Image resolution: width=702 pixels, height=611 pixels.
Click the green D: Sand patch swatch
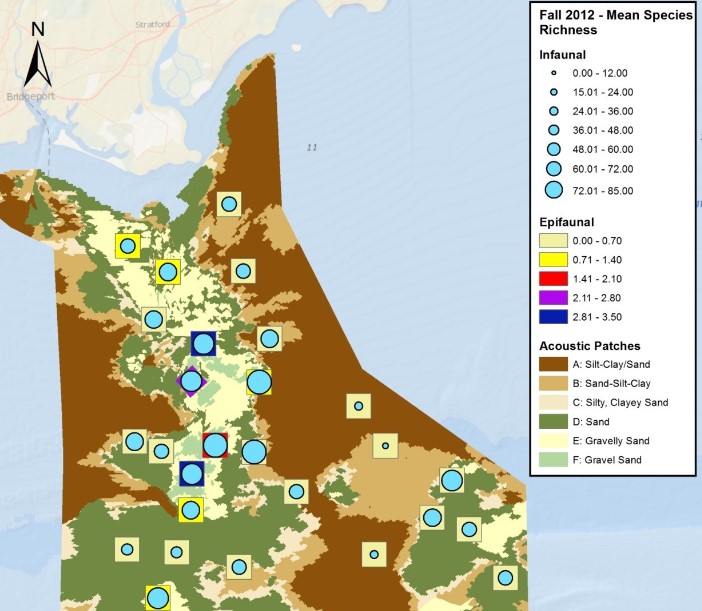tap(553, 422)
